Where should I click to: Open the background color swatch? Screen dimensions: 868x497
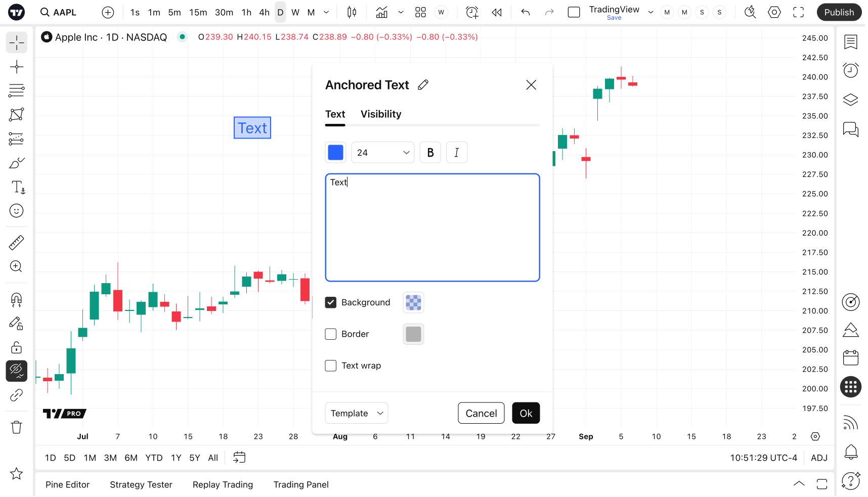414,303
